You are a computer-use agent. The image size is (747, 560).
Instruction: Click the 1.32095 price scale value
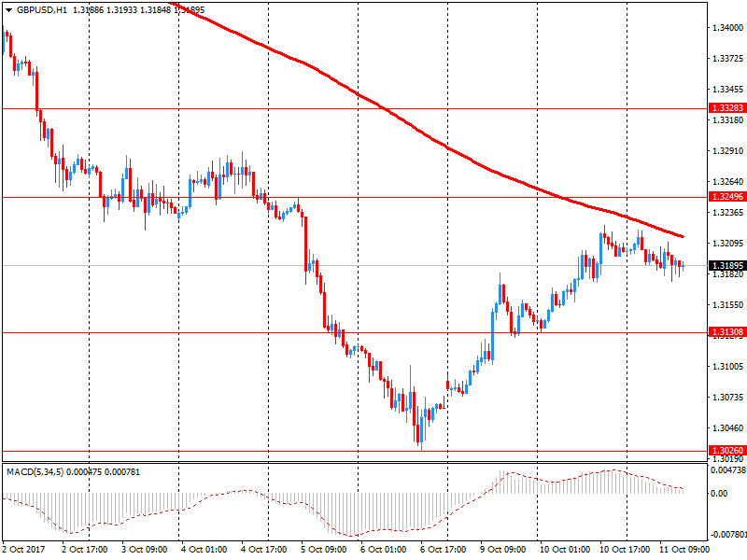click(727, 244)
